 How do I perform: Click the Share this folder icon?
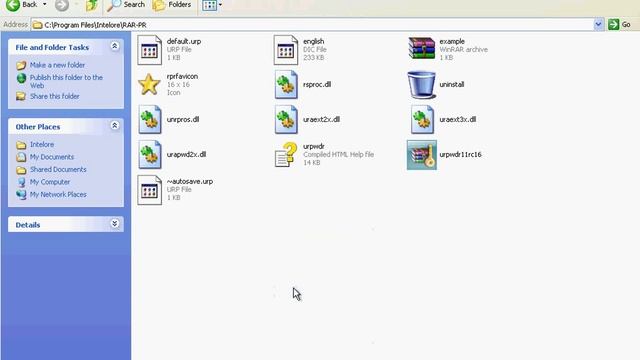21,96
